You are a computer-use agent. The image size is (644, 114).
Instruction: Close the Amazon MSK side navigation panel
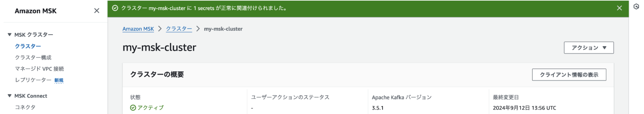97,11
